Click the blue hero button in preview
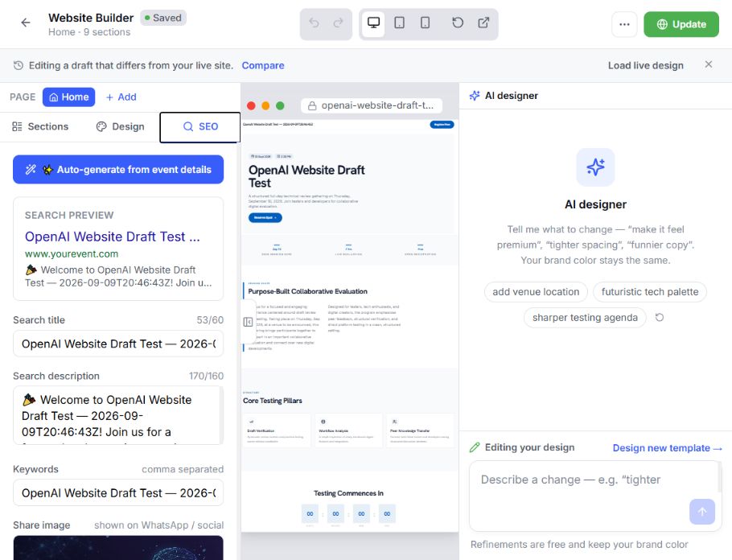732x560 pixels. point(265,218)
